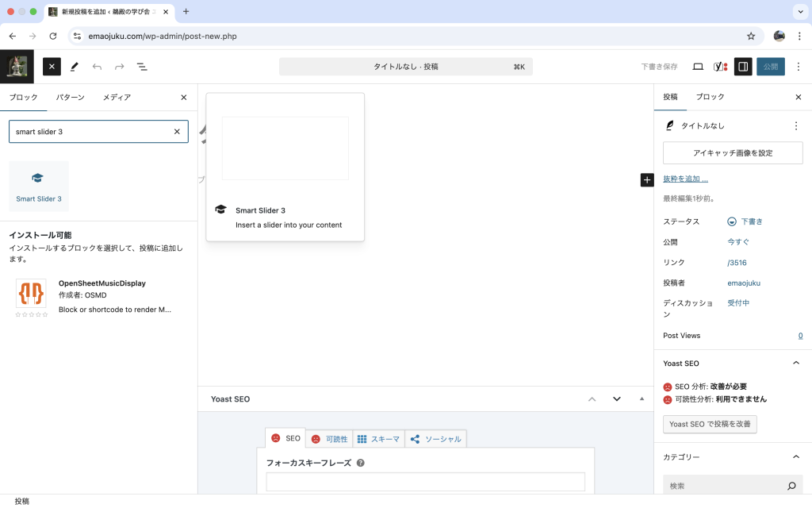Go back in browser history
Image resolution: width=812 pixels, height=508 pixels.
point(13,37)
